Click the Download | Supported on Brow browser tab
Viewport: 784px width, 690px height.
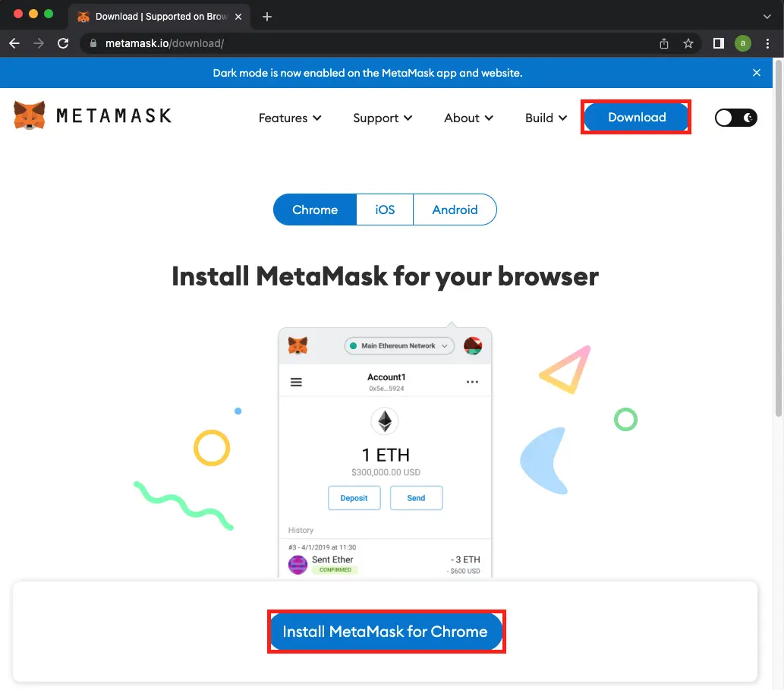[160, 17]
